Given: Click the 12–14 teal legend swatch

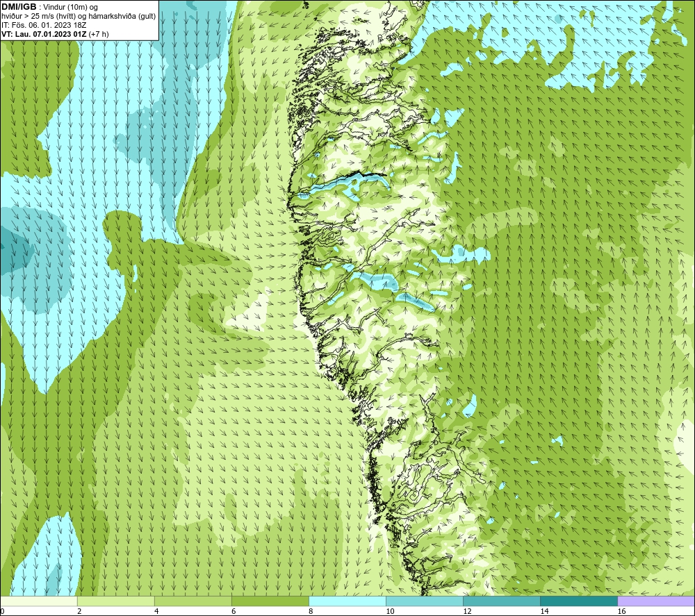Looking at the screenshot, I should (x=502, y=601).
